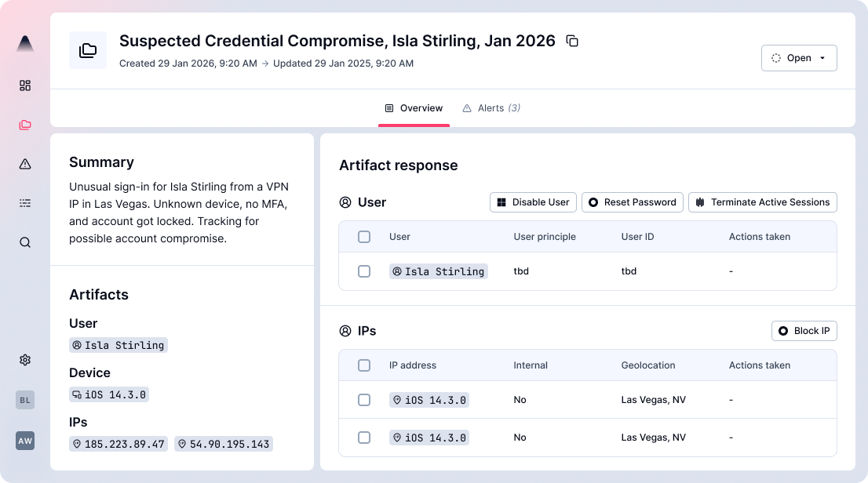Toggle select-all checkbox in User table header

[364, 237]
